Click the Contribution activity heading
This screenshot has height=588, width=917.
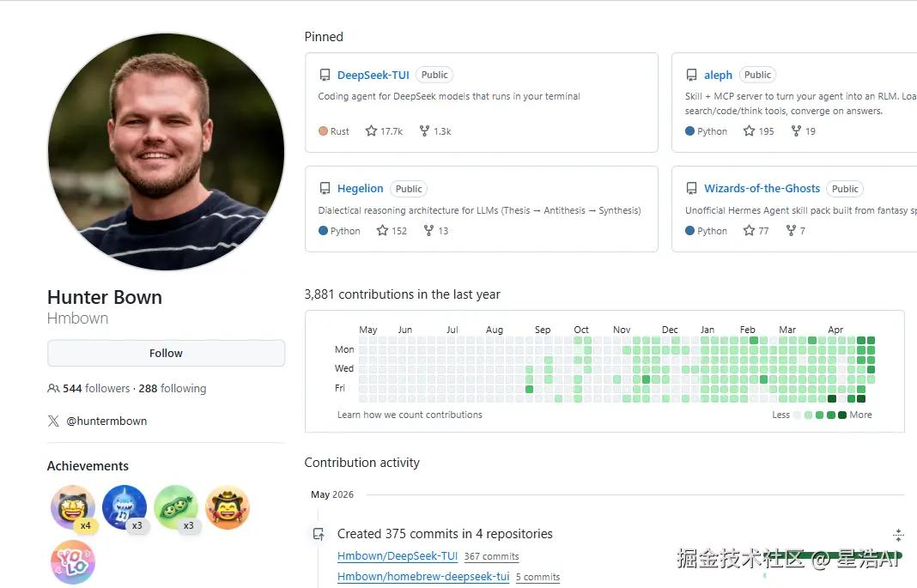tap(362, 463)
